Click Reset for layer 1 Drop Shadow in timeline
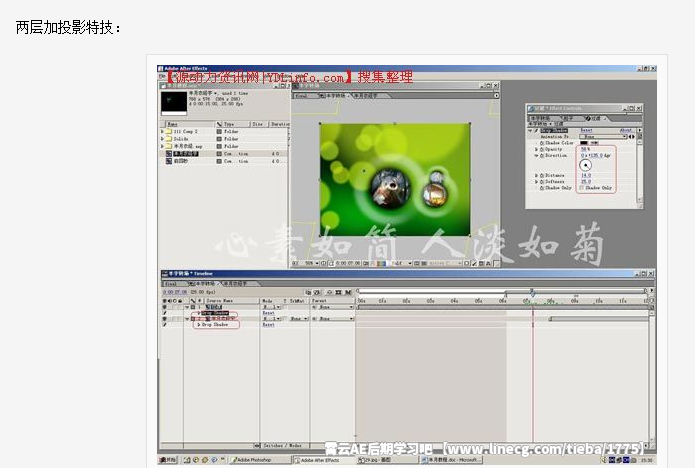This screenshot has width=695, height=468. click(268, 313)
